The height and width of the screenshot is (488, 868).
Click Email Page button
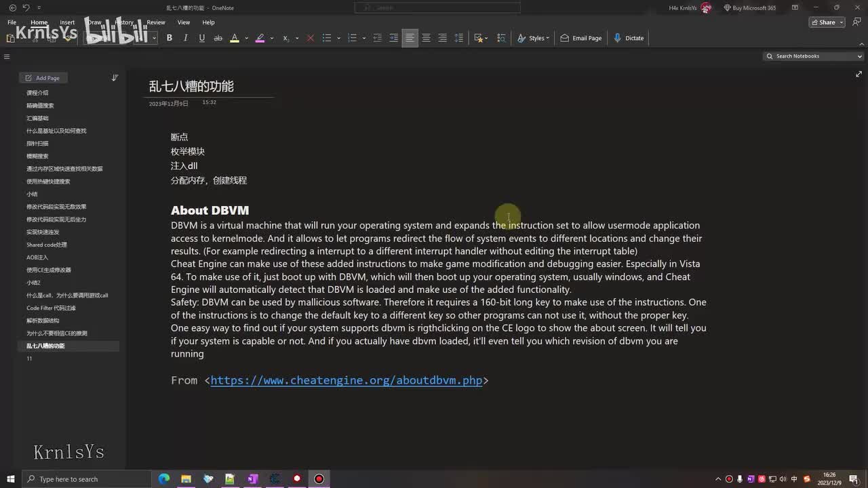coord(581,38)
